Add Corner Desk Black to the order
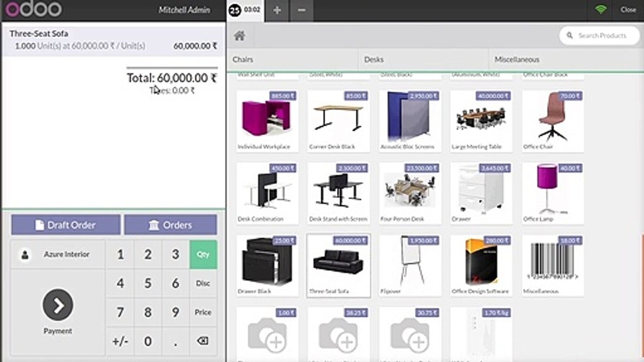This screenshot has height=362, width=644. [339, 121]
